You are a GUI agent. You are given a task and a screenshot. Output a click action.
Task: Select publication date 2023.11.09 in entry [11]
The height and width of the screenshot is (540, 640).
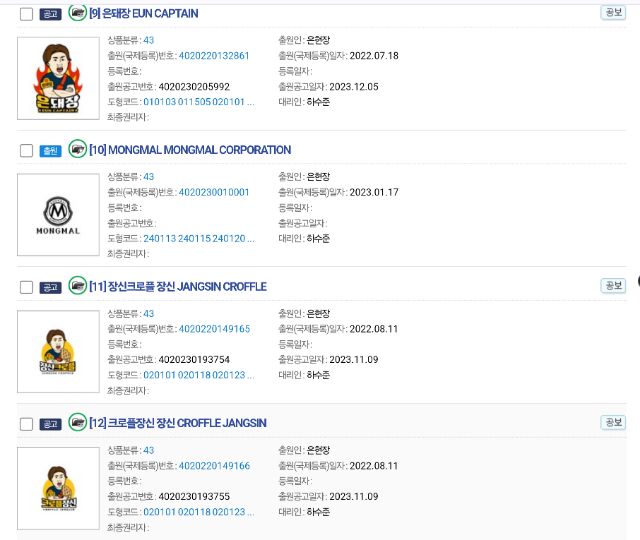click(354, 360)
